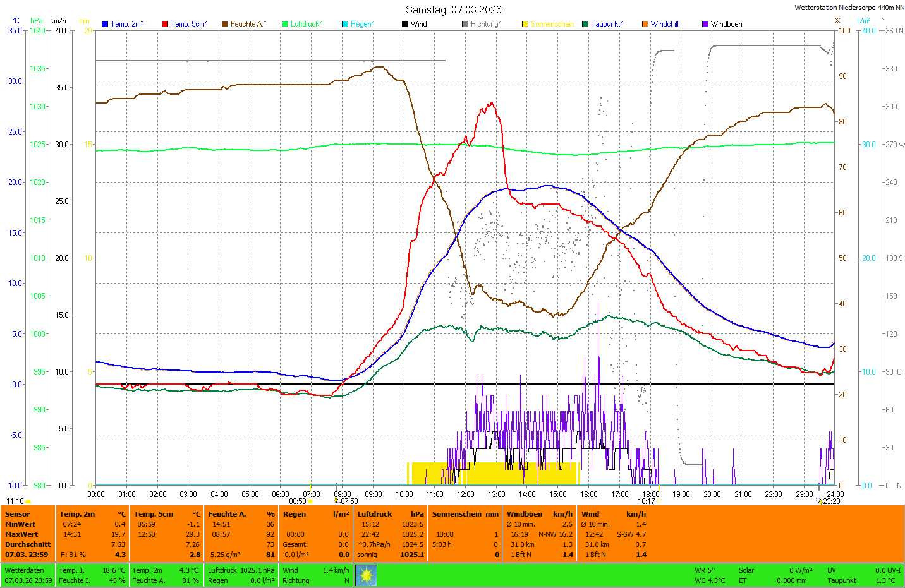Viewport: 905px width, 588px height.
Task: Click the Sensor header cell in data table
Action: [18, 514]
